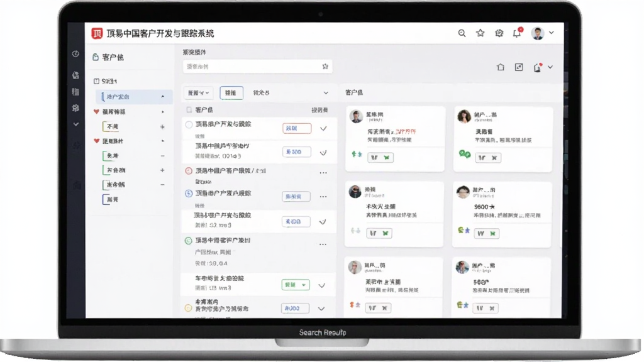Click green chat bubbles icon on curly-haired woman card
Viewport: 644px width, 362px height.
coord(465,155)
